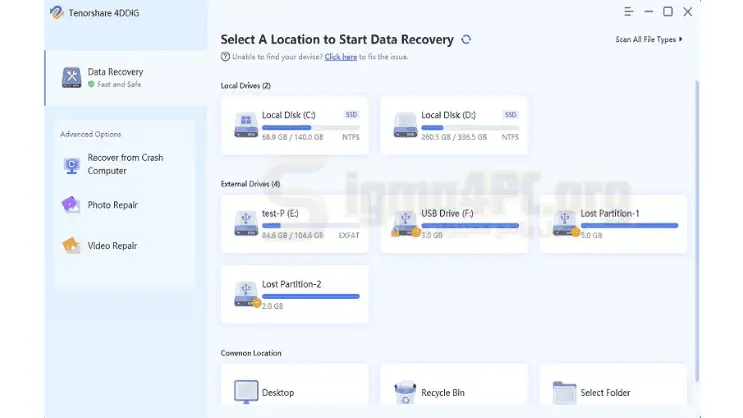
Task: Refresh the drive list with the reload icon
Action: [x=466, y=39]
